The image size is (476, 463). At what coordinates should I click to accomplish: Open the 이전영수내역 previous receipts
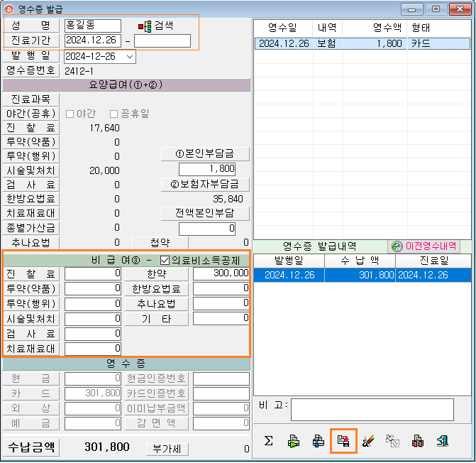[424, 246]
